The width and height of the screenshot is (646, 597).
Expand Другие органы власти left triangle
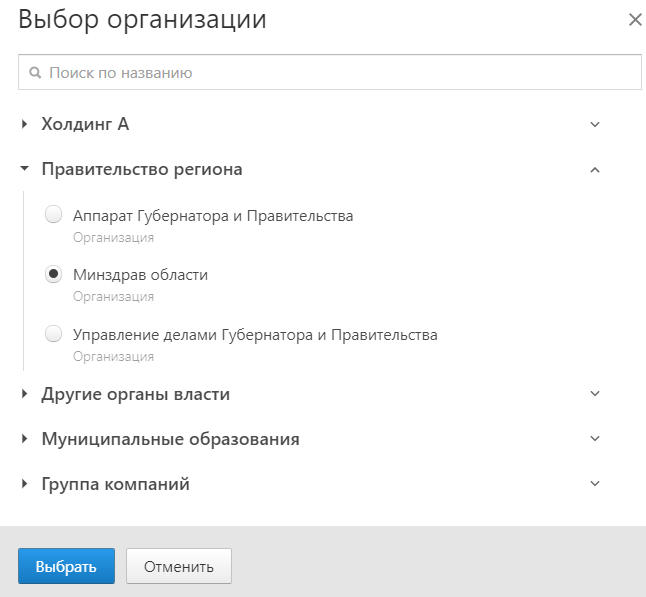click(x=24, y=394)
